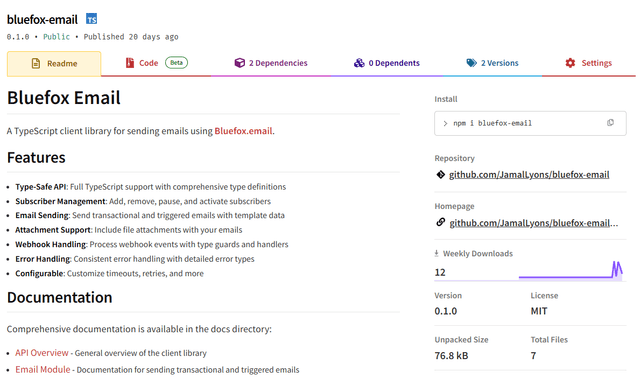Open the 2 Dependencies tab
This screenshot has width=640, height=377.
click(x=271, y=63)
